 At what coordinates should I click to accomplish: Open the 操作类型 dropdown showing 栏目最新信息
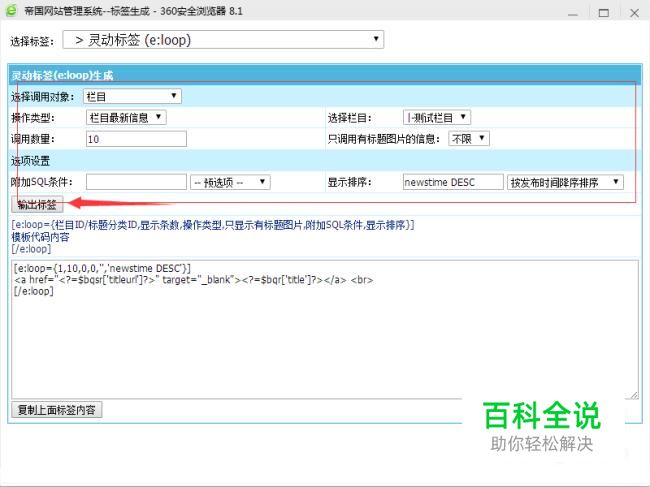pos(126,118)
